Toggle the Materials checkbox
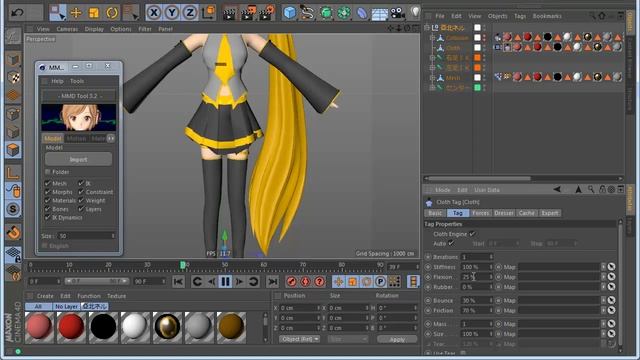 pos(47,200)
